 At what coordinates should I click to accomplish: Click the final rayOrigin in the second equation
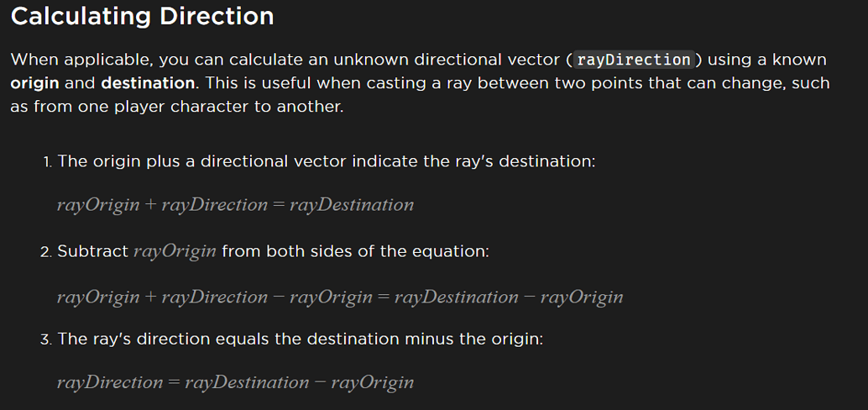click(x=582, y=297)
